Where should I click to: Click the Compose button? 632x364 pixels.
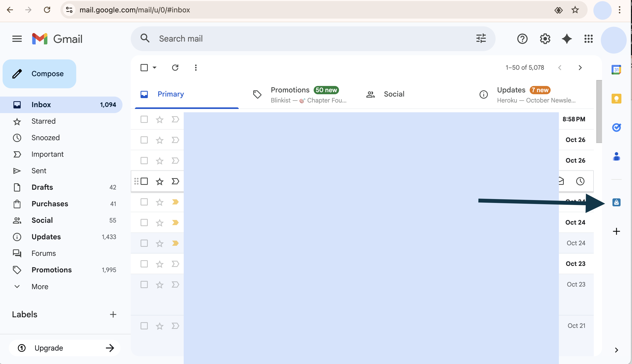pyautogui.click(x=39, y=74)
